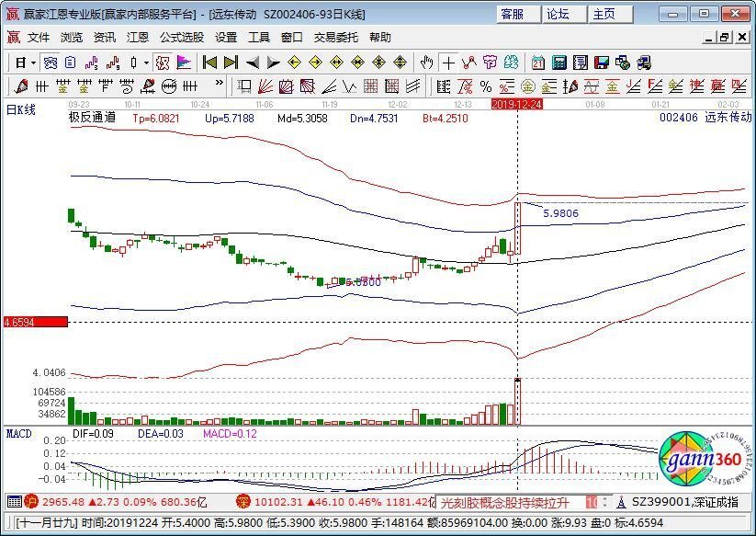Click the calendar 21 icon

click(x=537, y=63)
